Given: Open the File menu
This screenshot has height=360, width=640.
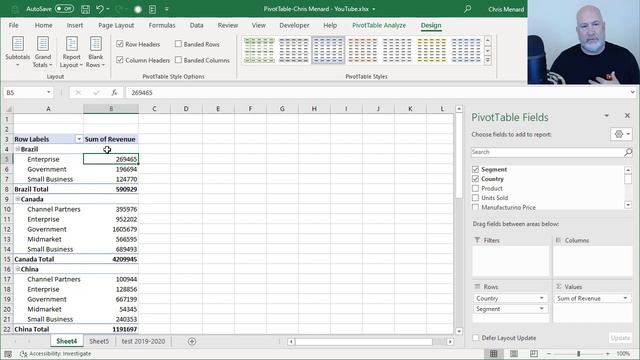Looking at the screenshot, I should [13, 25].
